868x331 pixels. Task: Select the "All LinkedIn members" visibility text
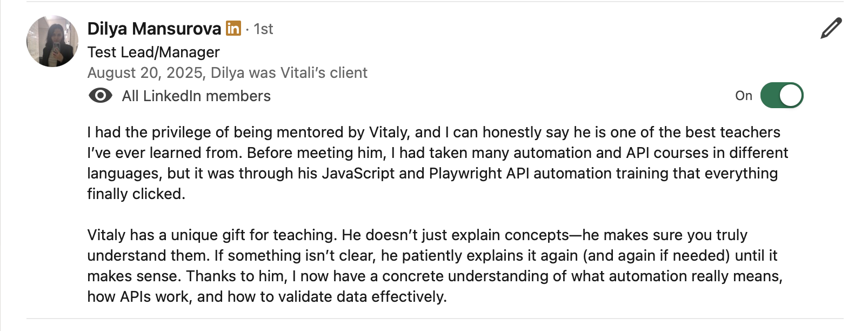[196, 96]
